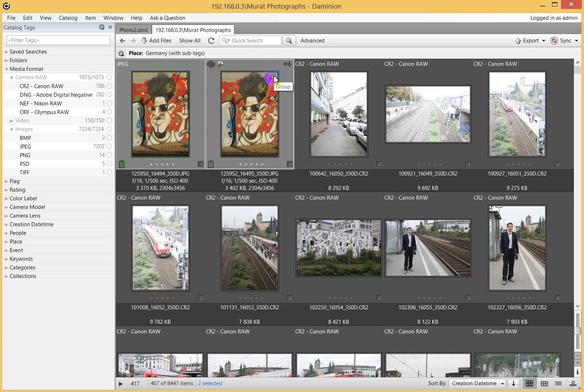Collapse the Media Format tree node
This screenshot has width=584, height=392.
pyautogui.click(x=6, y=69)
